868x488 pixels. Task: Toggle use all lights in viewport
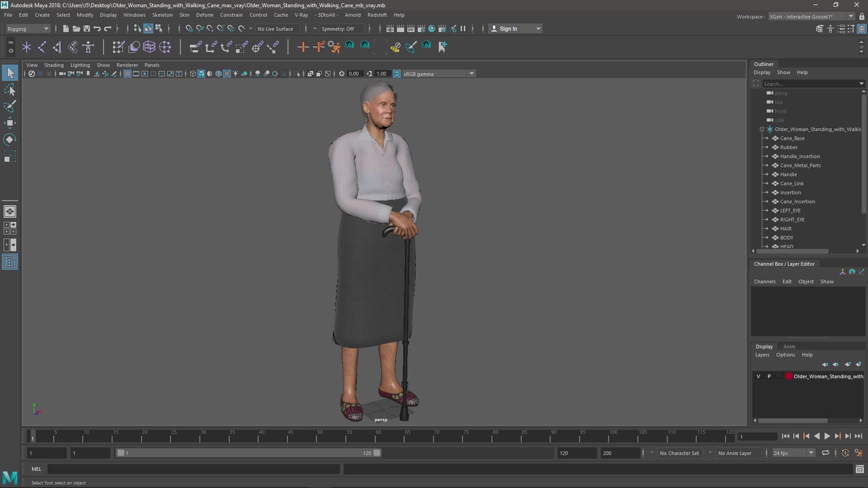click(x=236, y=74)
